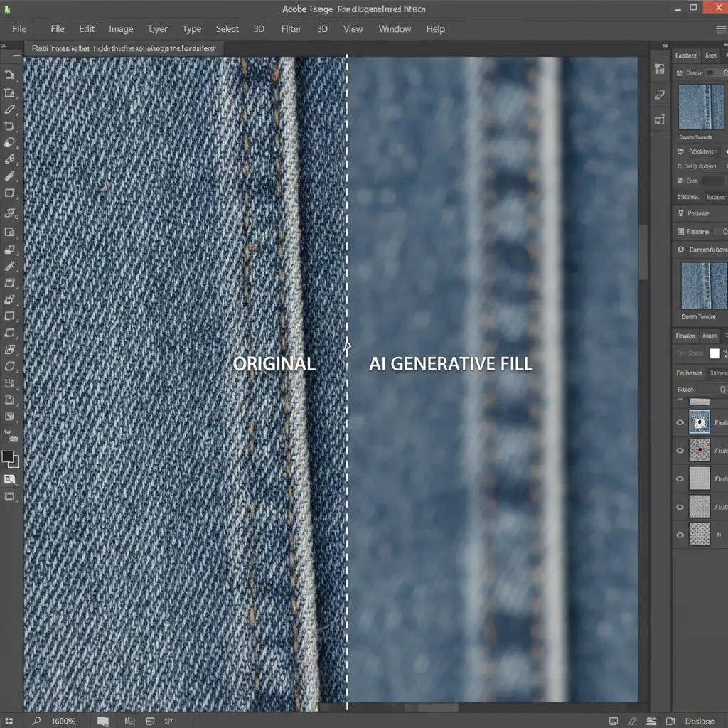This screenshot has width=728, height=728.
Task: Click the icon left of Deslose in status bar
Action: 670,721
